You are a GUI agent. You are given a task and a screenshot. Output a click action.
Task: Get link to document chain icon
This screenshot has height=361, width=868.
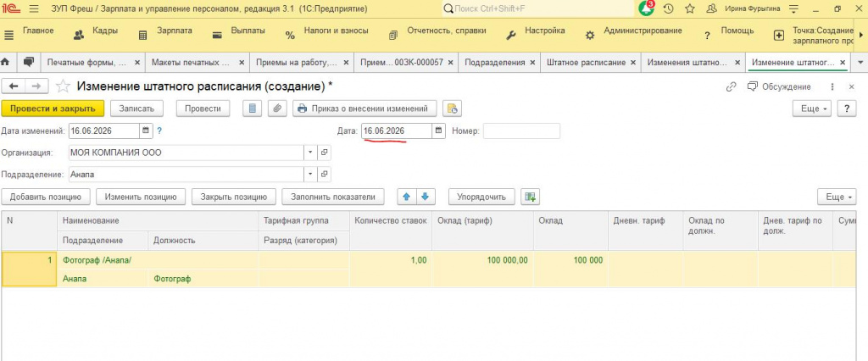tap(732, 87)
